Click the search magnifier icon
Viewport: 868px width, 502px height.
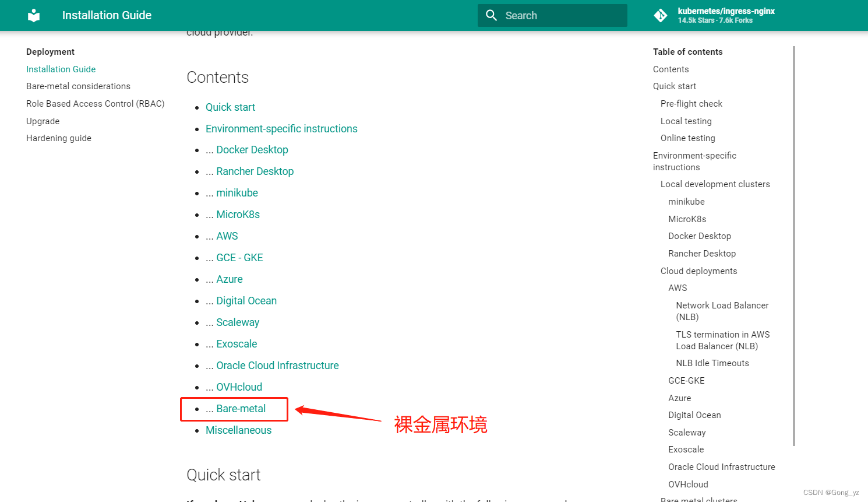click(491, 15)
